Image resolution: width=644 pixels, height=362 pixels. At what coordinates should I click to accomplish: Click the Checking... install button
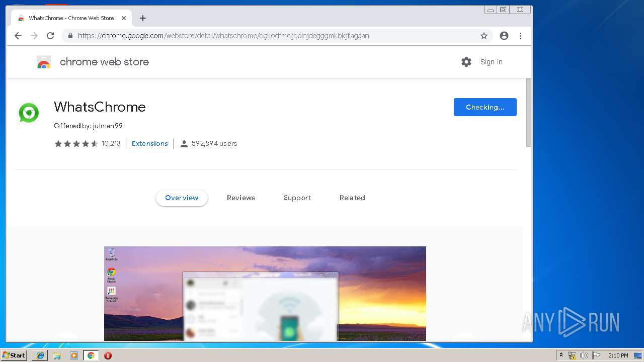pyautogui.click(x=485, y=107)
